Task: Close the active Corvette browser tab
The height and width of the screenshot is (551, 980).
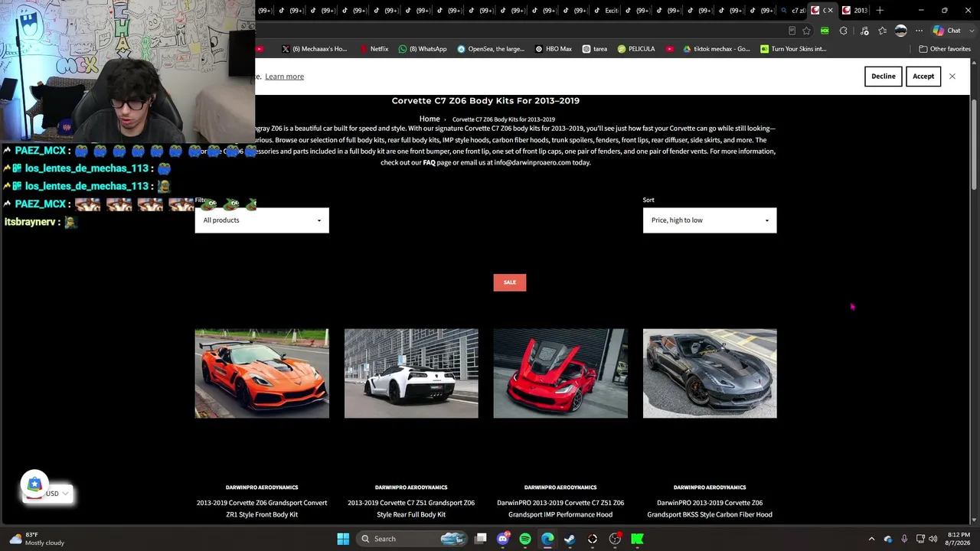Action: (830, 10)
